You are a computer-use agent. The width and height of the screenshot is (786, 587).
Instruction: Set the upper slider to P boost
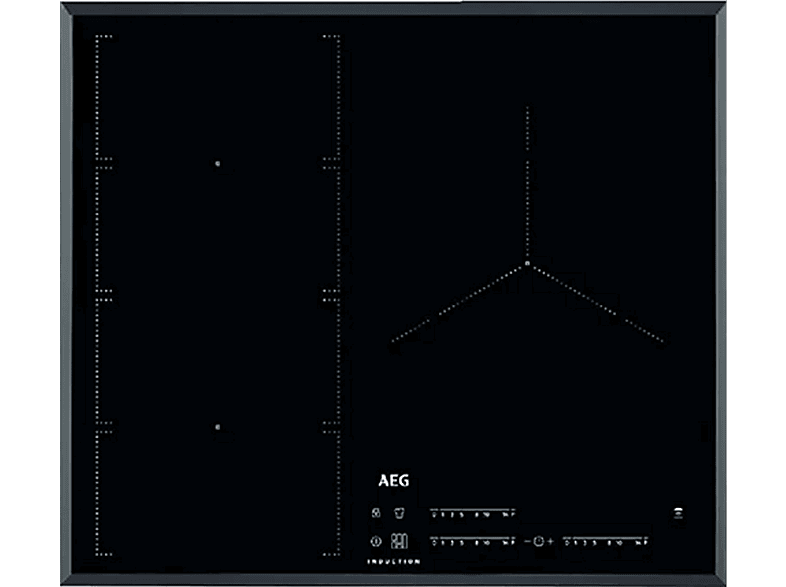[511, 515]
